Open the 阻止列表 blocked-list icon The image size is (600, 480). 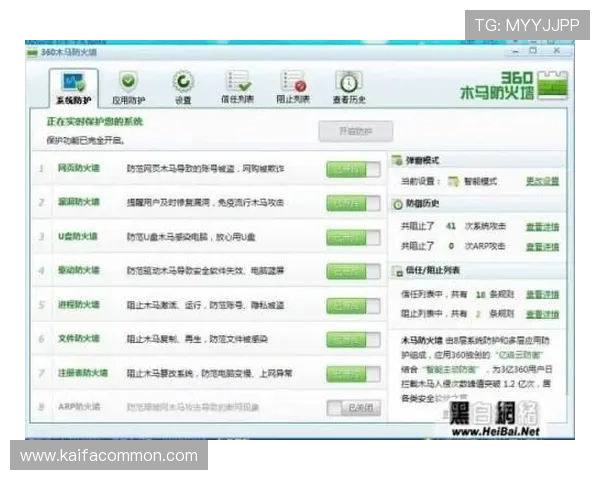click(293, 81)
